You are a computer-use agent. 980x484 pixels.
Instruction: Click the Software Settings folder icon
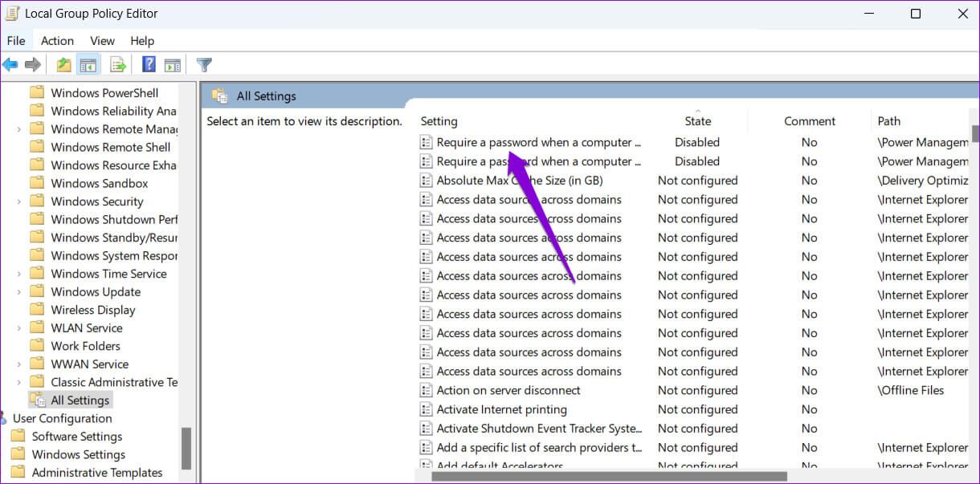(x=18, y=436)
